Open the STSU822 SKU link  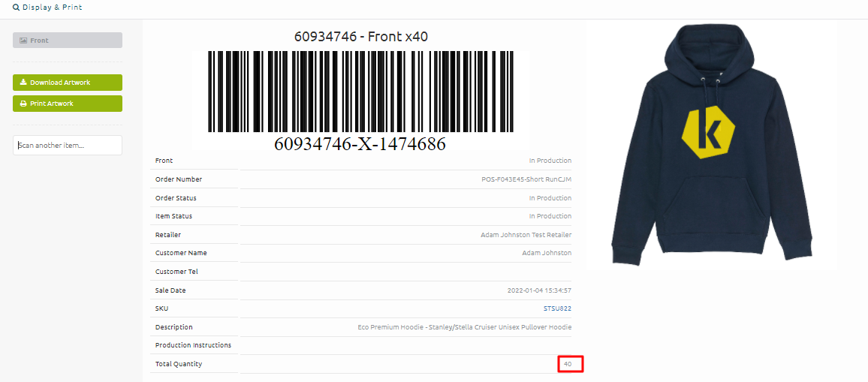point(557,308)
